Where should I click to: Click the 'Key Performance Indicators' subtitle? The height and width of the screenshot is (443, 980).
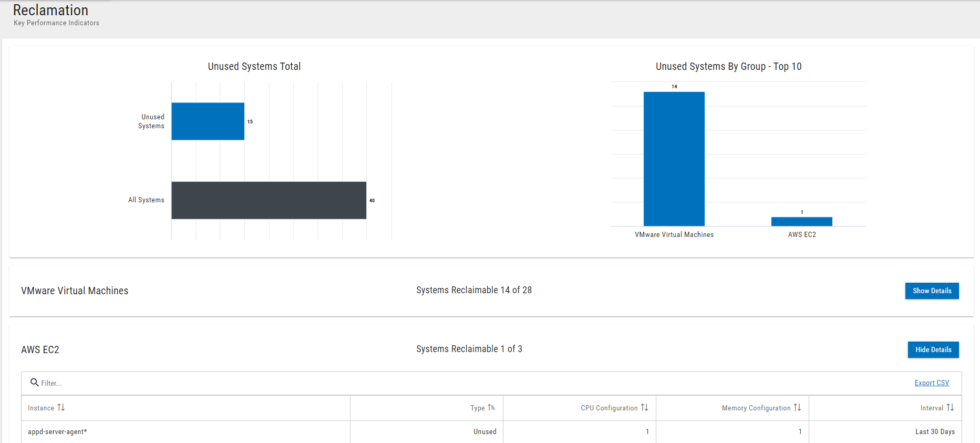point(56,23)
